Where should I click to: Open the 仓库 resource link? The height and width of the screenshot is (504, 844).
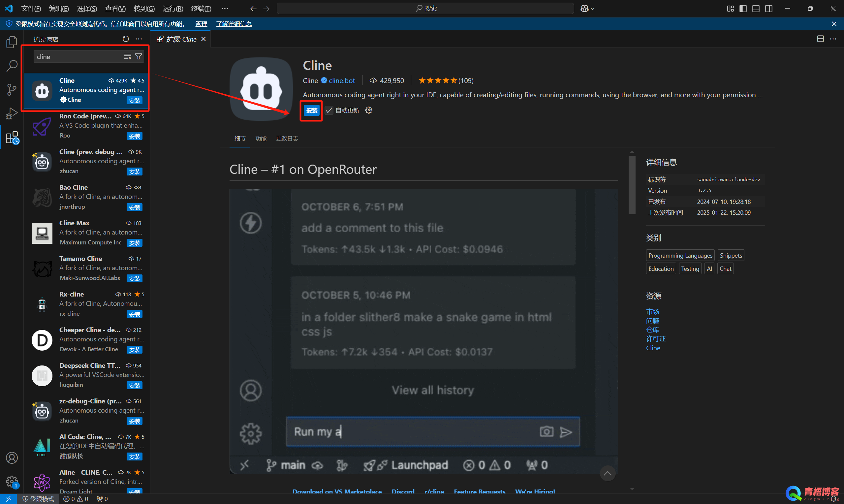coord(652,330)
